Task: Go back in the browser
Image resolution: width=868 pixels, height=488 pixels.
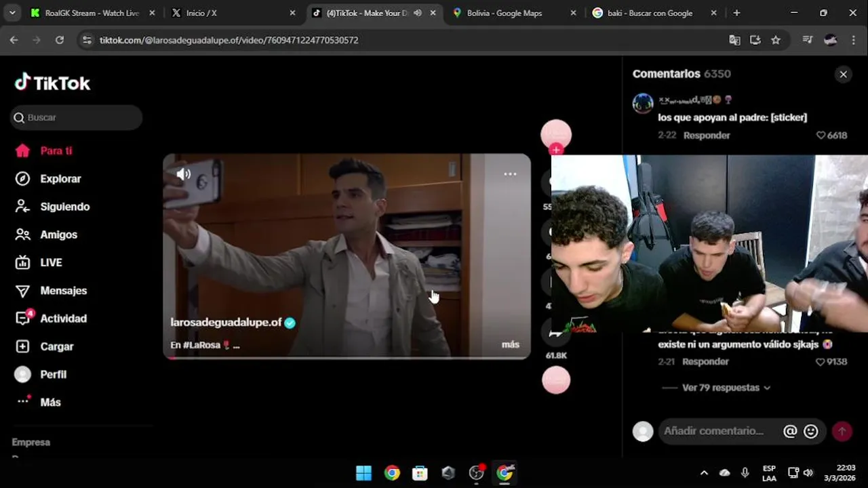Action: (14, 40)
